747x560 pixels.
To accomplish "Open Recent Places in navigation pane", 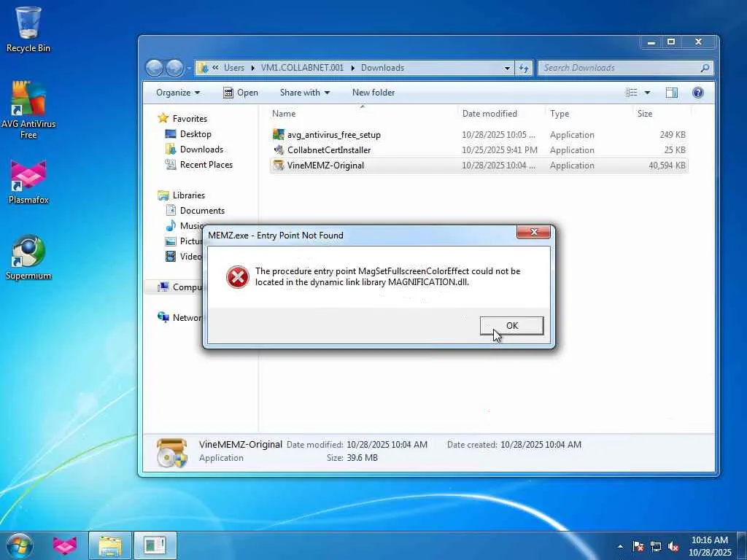I will coord(206,164).
